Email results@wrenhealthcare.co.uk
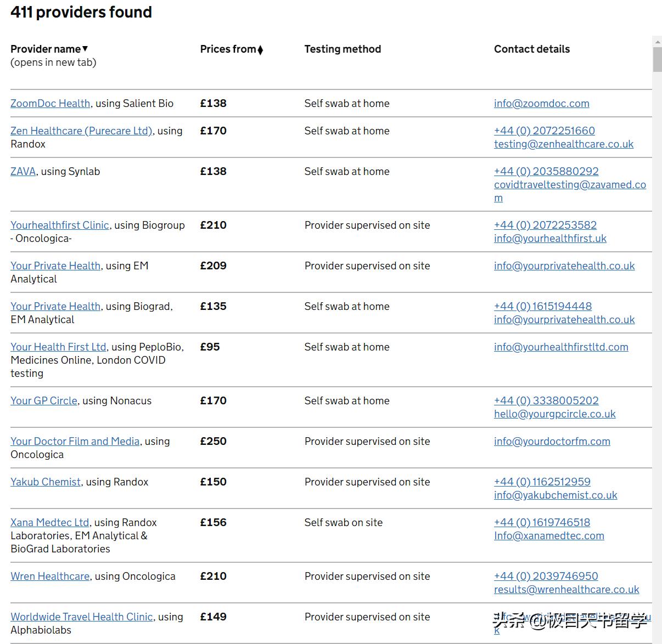 (x=566, y=589)
